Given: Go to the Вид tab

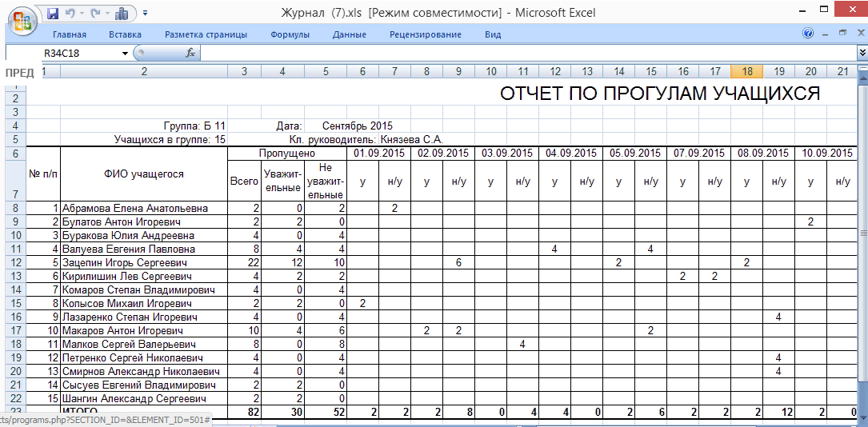Looking at the screenshot, I should (x=493, y=34).
